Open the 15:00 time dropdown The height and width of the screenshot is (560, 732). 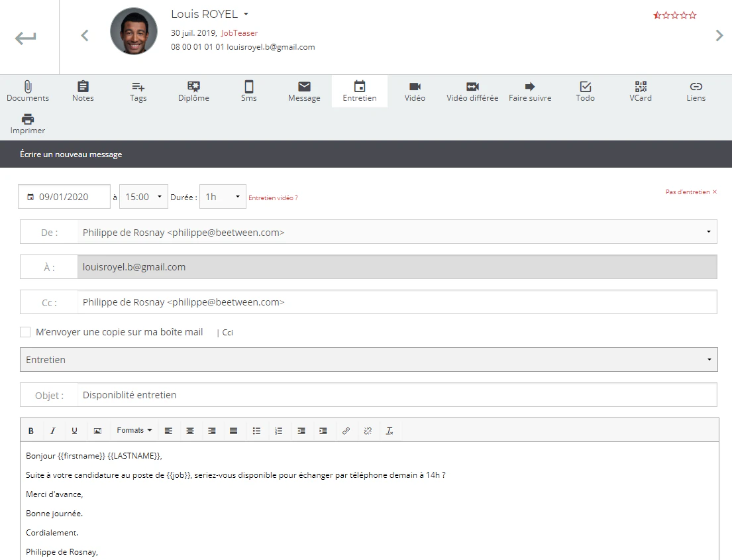(143, 197)
